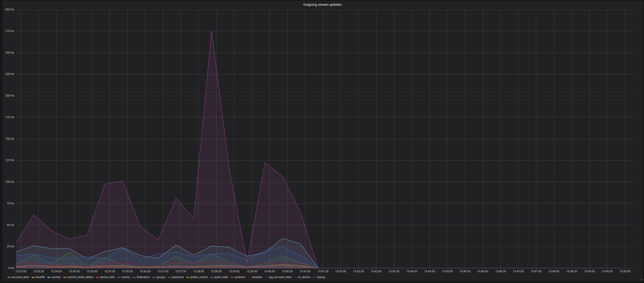Open color picker for account_data green swatch
Viewport: 644px width, 283px height.
pos(9,277)
